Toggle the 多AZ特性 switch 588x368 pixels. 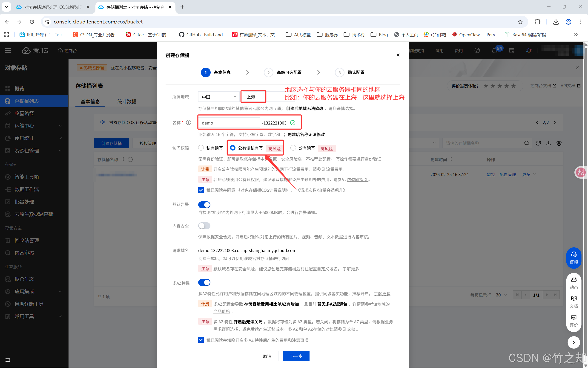pyautogui.click(x=204, y=282)
